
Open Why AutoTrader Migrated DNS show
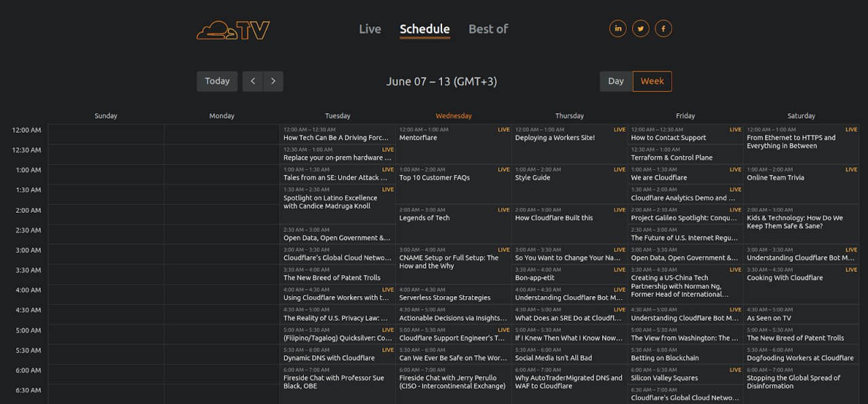pyautogui.click(x=569, y=384)
